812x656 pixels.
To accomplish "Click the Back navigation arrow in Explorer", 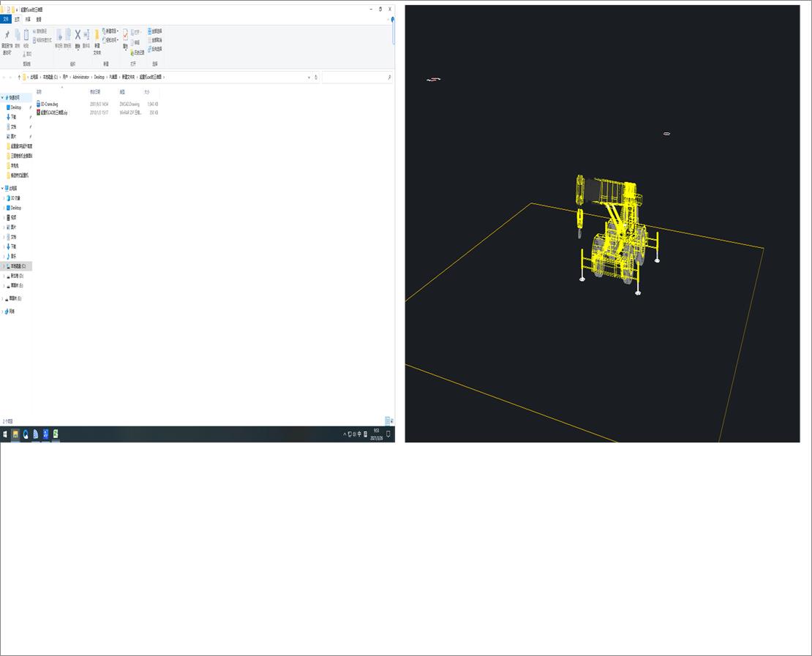I will point(4,77).
